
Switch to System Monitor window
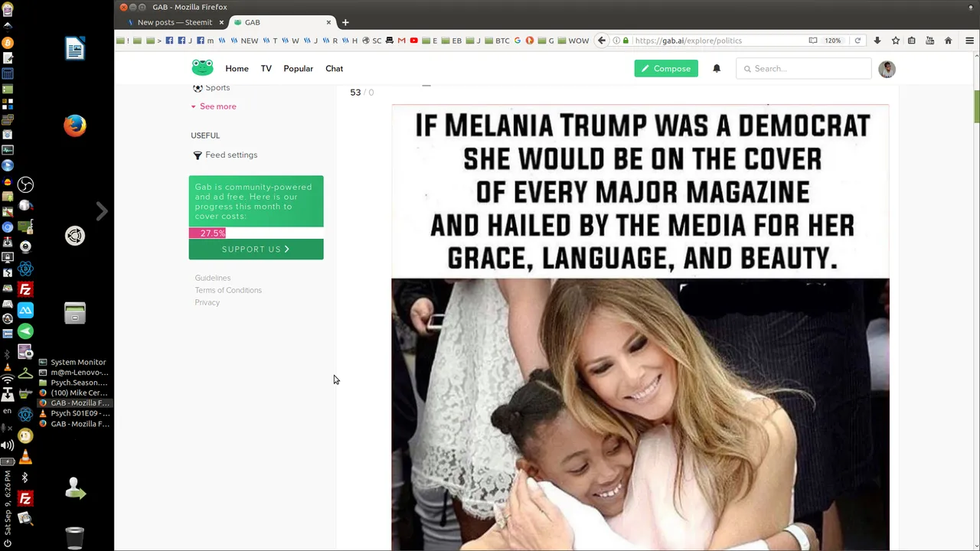74,362
